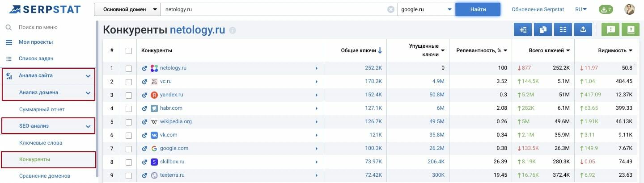Check the wikipedia.org row checkbox
The image size is (644, 183).
[x=129, y=122]
